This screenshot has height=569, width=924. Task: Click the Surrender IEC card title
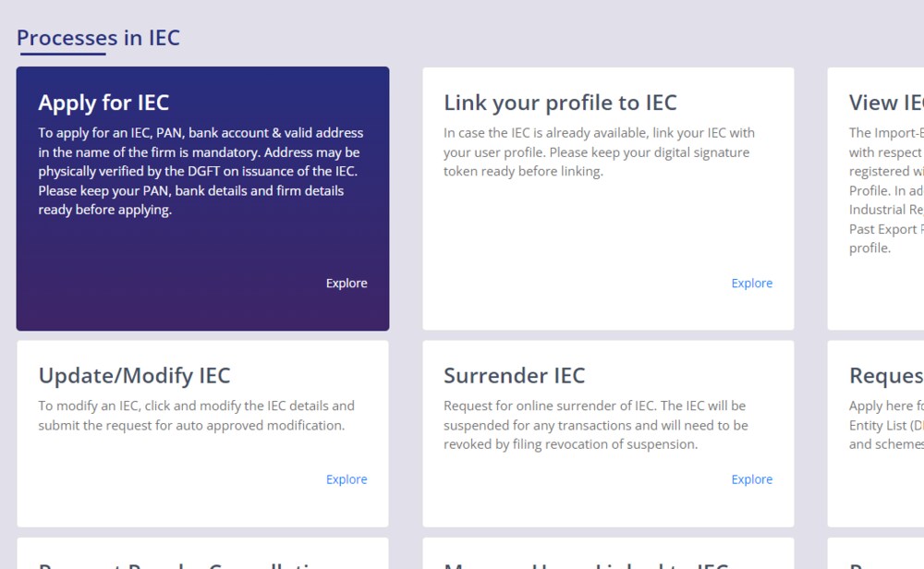[514, 376]
